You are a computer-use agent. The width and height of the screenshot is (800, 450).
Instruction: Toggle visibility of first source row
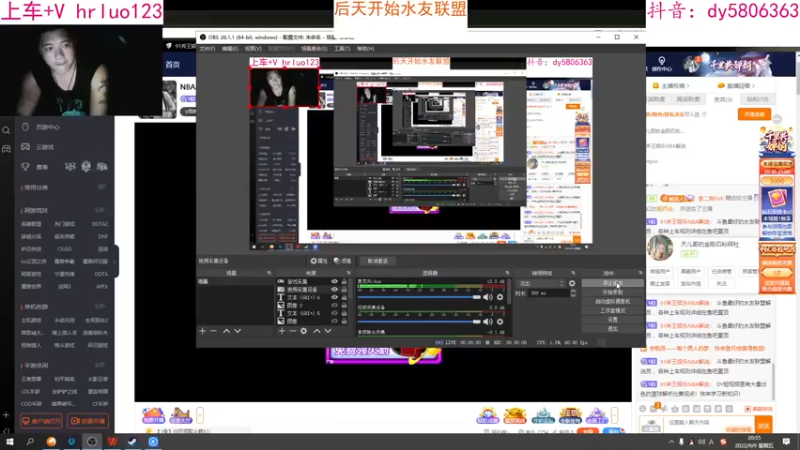(334, 282)
